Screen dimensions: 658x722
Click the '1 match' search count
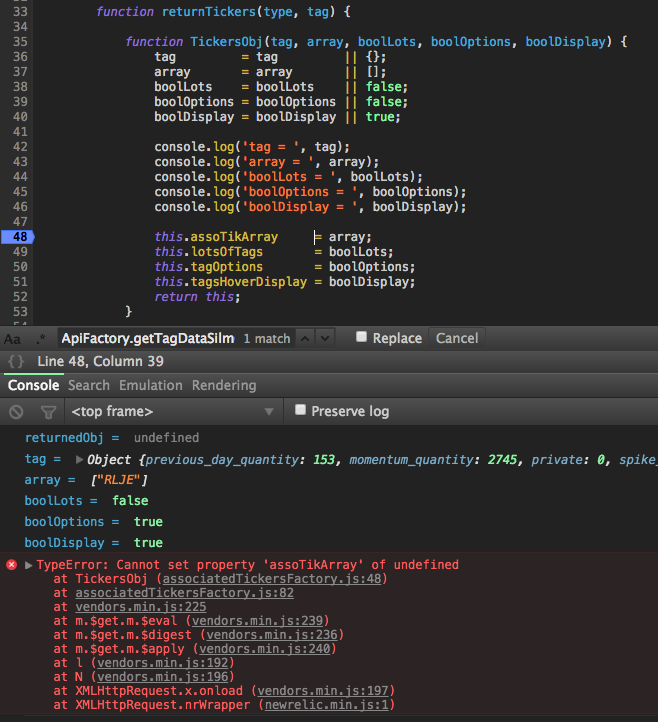[267, 339]
